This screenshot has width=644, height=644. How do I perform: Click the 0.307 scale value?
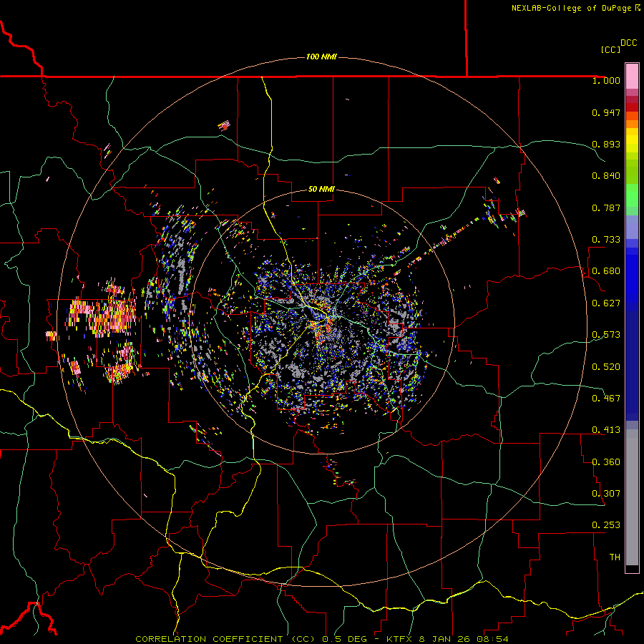click(x=606, y=494)
